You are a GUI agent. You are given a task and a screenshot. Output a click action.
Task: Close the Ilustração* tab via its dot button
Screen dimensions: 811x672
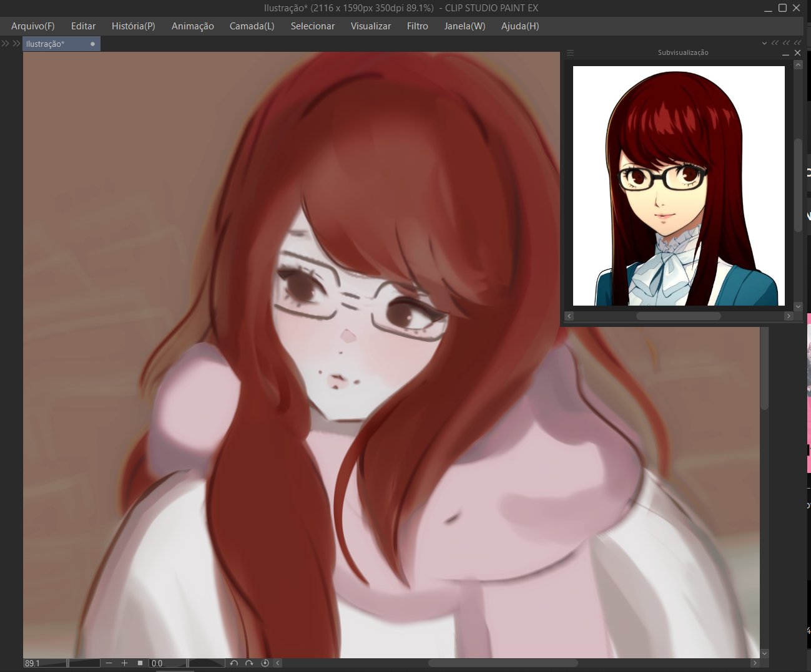click(92, 44)
